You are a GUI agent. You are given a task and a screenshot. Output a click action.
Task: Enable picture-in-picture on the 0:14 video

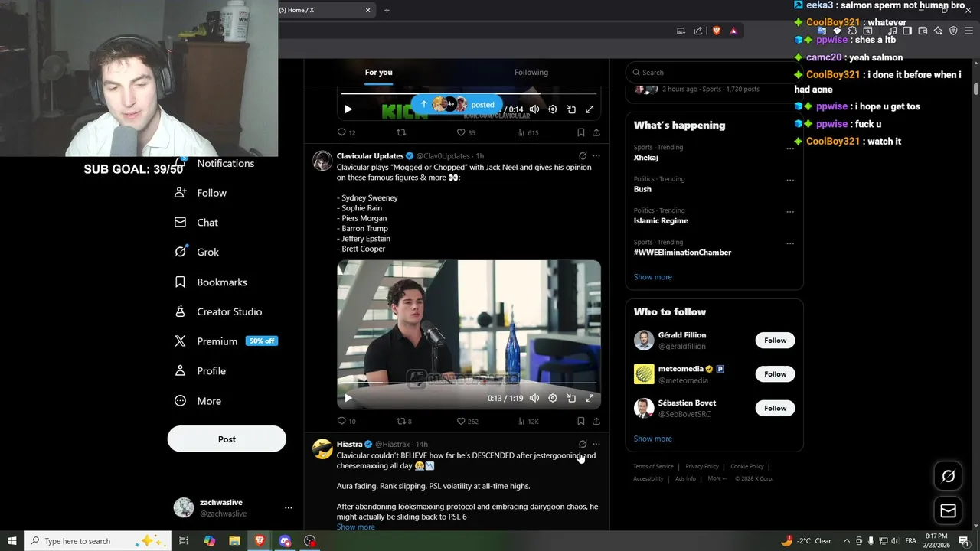pyautogui.click(x=571, y=109)
